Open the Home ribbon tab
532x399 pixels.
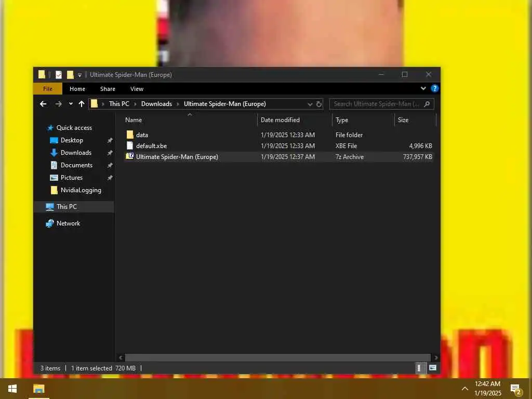77,89
